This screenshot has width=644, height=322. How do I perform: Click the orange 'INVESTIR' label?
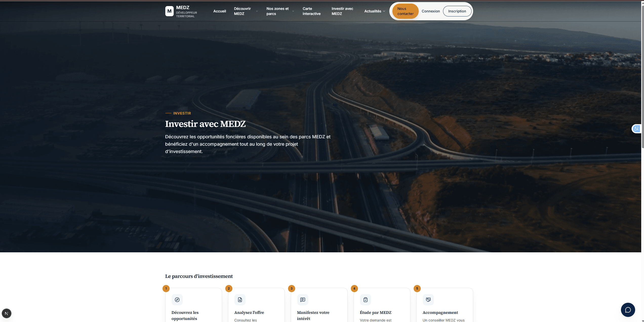click(x=182, y=113)
